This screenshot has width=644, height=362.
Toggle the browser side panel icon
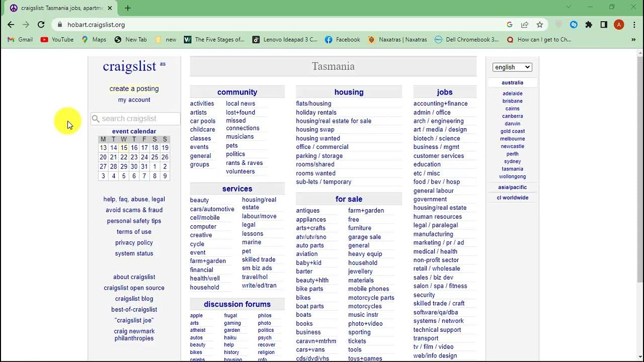(604, 25)
